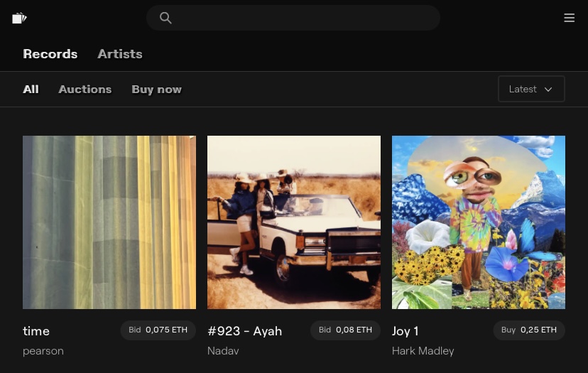Open the 'time' curtain artwork thumbnail
Image resolution: width=588 pixels, height=373 pixels.
(109, 222)
